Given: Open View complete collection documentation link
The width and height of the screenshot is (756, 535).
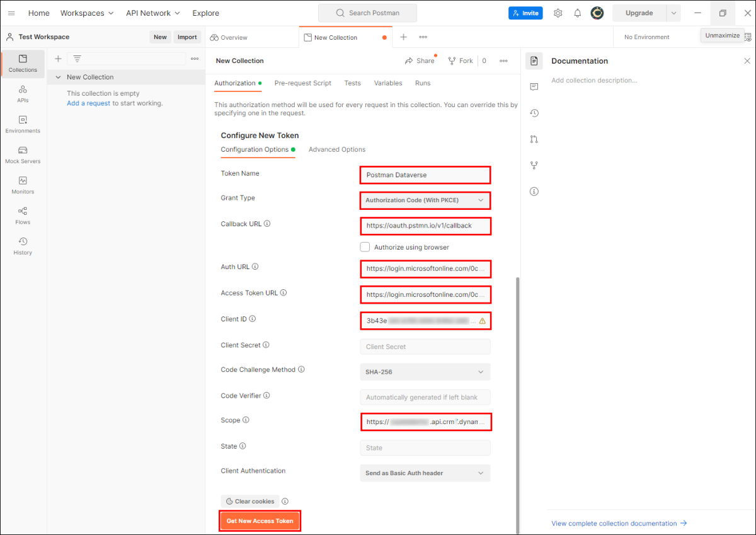Looking at the screenshot, I should point(619,523).
